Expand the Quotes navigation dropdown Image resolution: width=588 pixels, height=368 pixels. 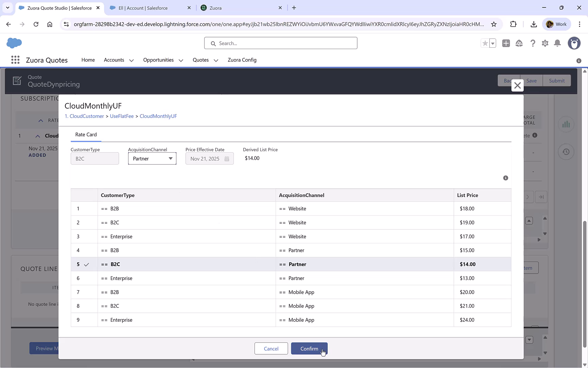[x=216, y=60]
